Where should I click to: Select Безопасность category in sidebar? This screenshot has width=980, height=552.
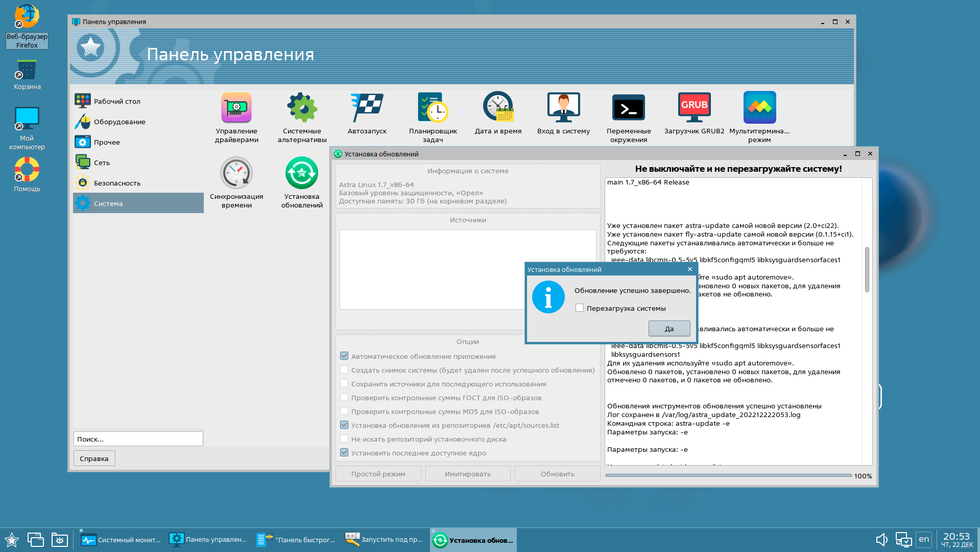[138, 183]
